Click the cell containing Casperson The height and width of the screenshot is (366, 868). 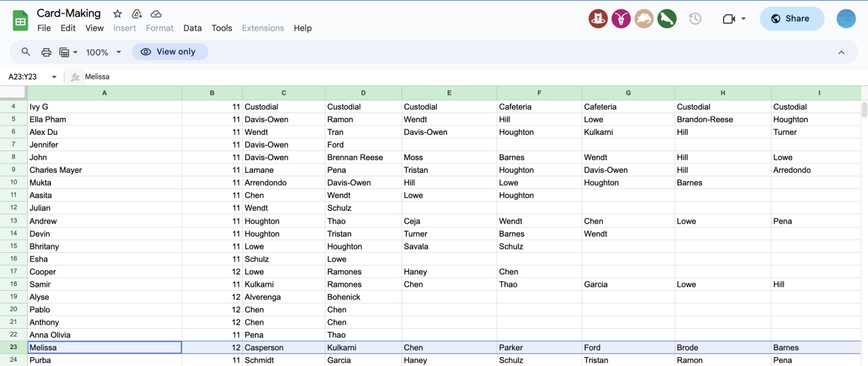pyautogui.click(x=283, y=348)
